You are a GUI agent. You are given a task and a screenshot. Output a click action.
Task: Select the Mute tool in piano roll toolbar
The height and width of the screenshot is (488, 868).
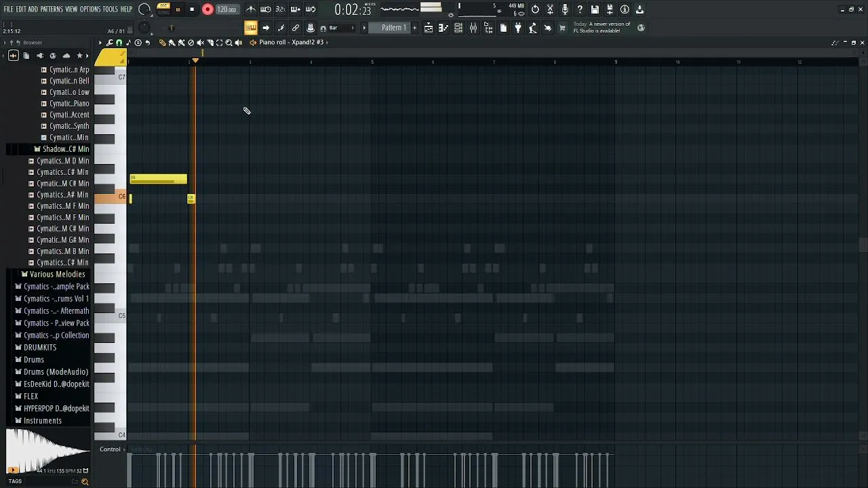[200, 42]
